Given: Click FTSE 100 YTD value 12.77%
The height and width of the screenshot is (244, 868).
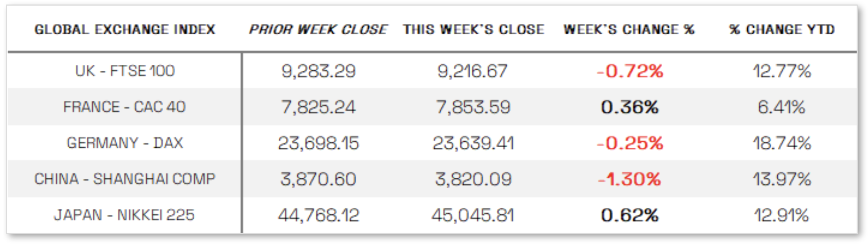Looking at the screenshot, I should [782, 71].
